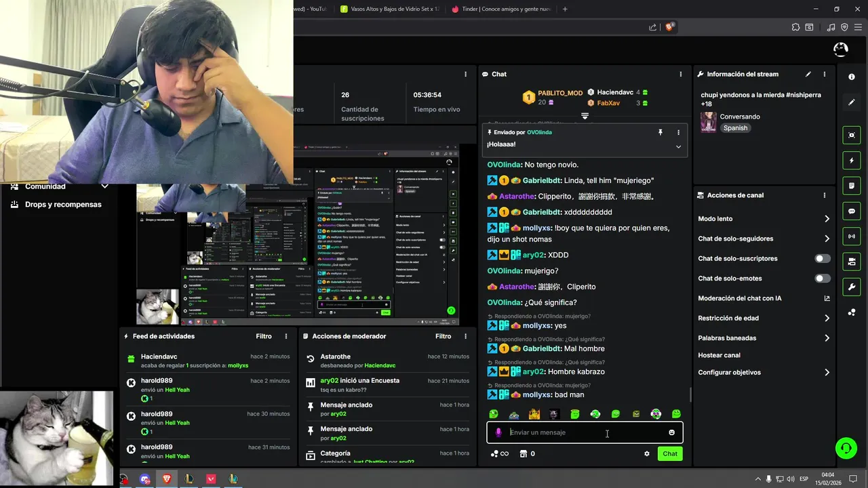Expand the Comunidad sidebar section
This screenshot has height=488, width=868.
coord(104,186)
